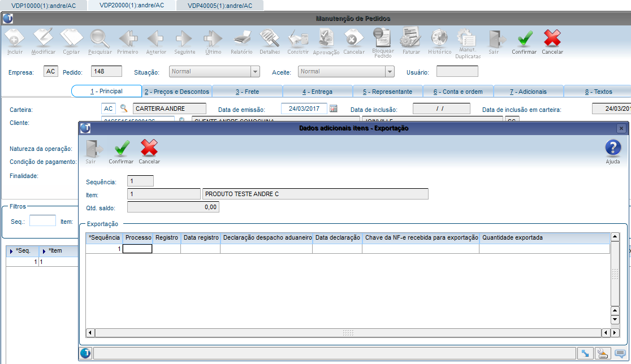Click the Processo cell in row 1
The image size is (631, 364).
pyautogui.click(x=137, y=249)
